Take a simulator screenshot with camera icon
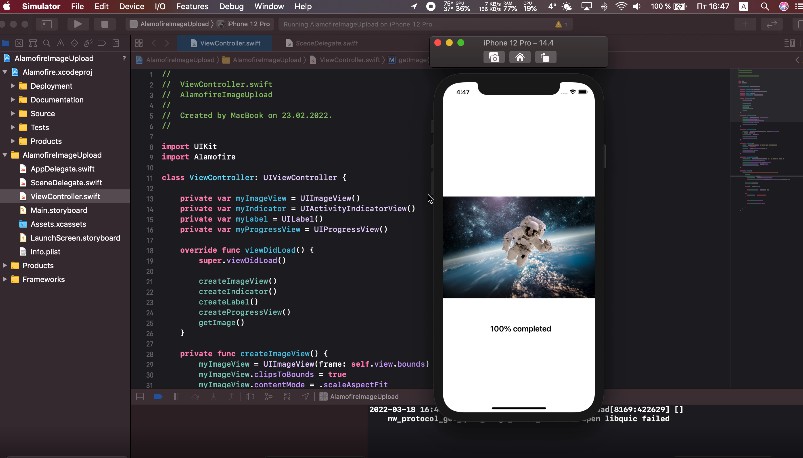This screenshot has height=458, width=803. click(x=494, y=57)
